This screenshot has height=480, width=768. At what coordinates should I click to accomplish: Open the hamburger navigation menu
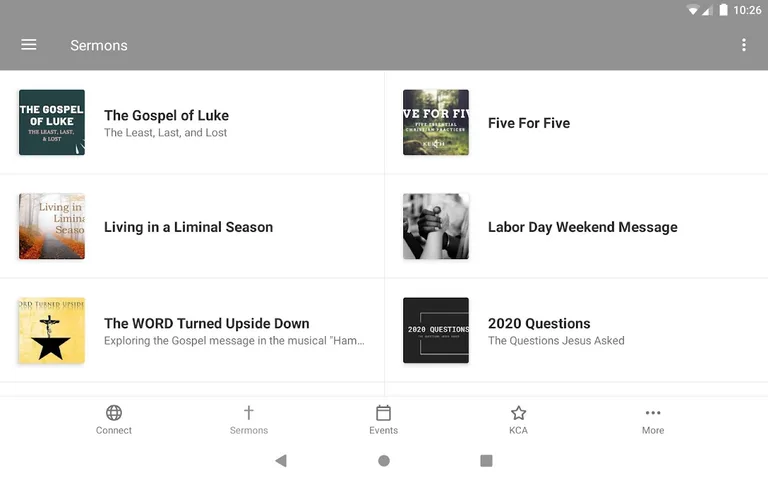click(x=29, y=45)
